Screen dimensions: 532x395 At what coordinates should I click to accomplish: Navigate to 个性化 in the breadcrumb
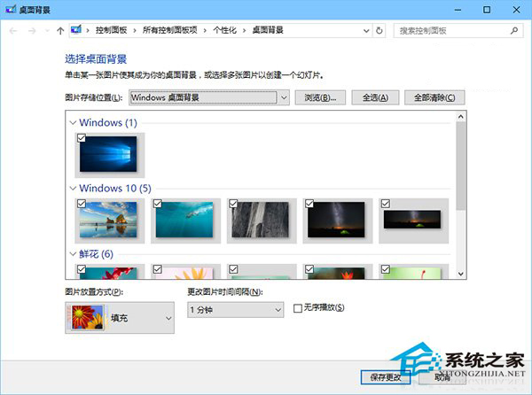tap(224, 30)
